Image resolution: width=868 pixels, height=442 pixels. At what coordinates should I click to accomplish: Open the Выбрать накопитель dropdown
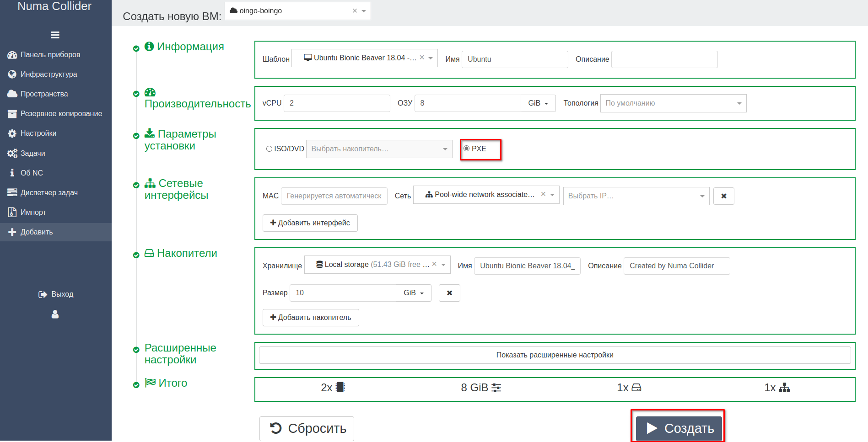379,149
